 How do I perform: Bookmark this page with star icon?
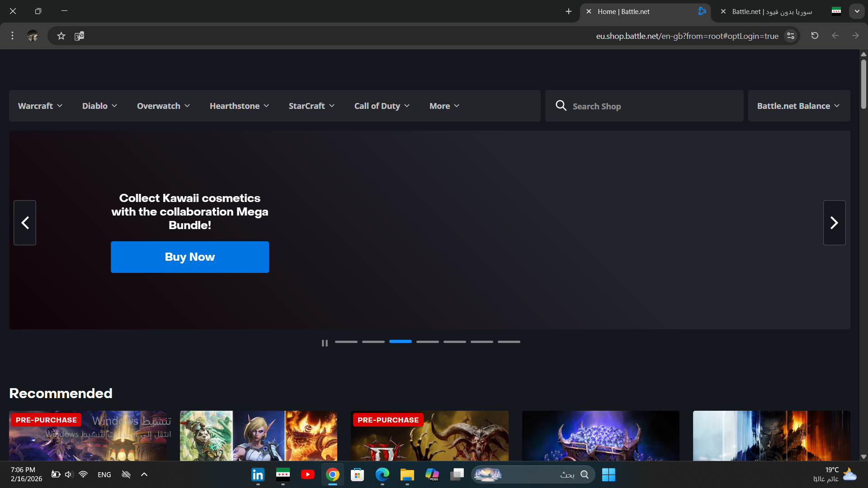click(x=61, y=36)
